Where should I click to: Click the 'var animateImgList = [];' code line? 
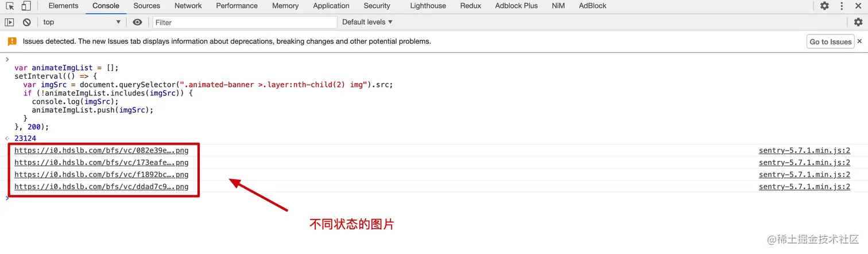66,68
